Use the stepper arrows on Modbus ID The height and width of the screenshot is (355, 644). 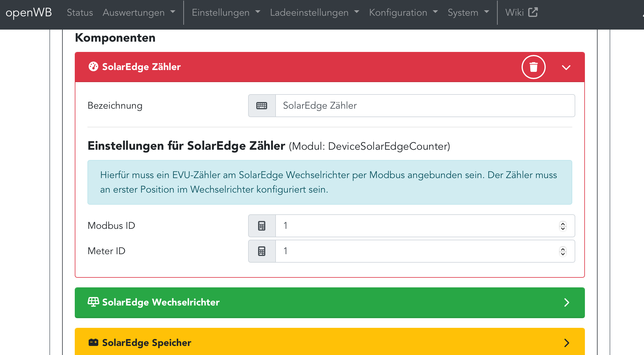tap(563, 226)
